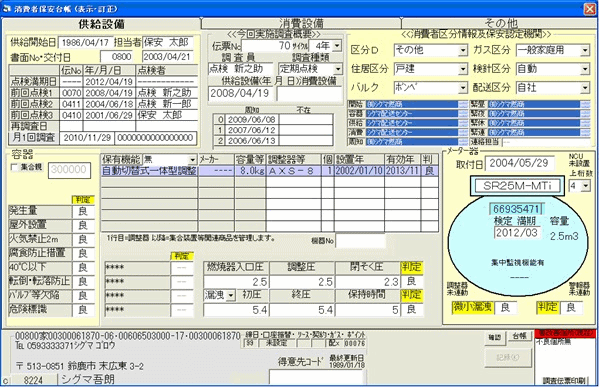Click the 台帳 button
Viewport: 599px width, 387px height.
519,337
